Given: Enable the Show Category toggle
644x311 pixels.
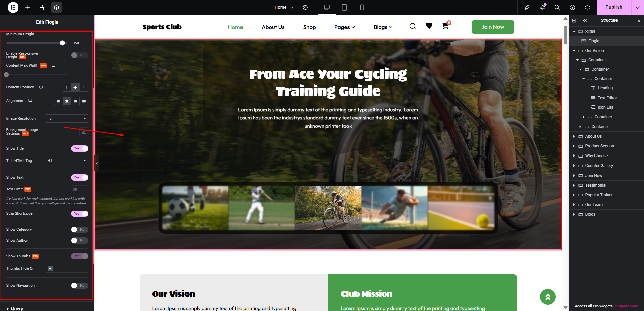Looking at the screenshot, I should 79,230.
